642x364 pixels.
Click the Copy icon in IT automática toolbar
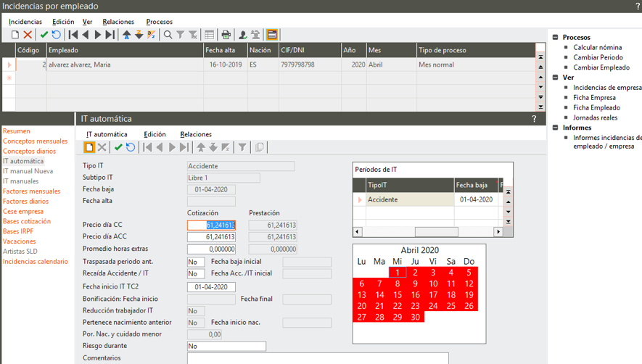(x=259, y=147)
